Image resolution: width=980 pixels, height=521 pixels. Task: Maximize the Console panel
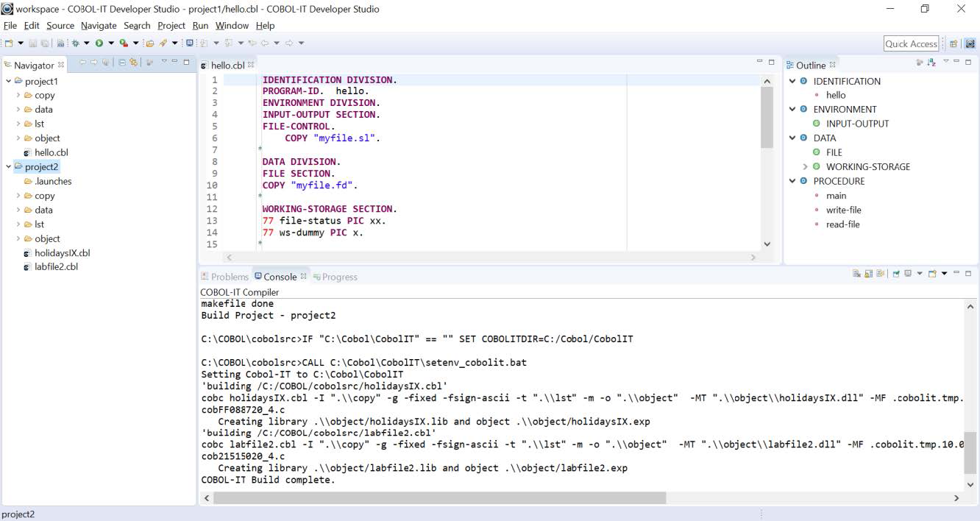(x=968, y=273)
